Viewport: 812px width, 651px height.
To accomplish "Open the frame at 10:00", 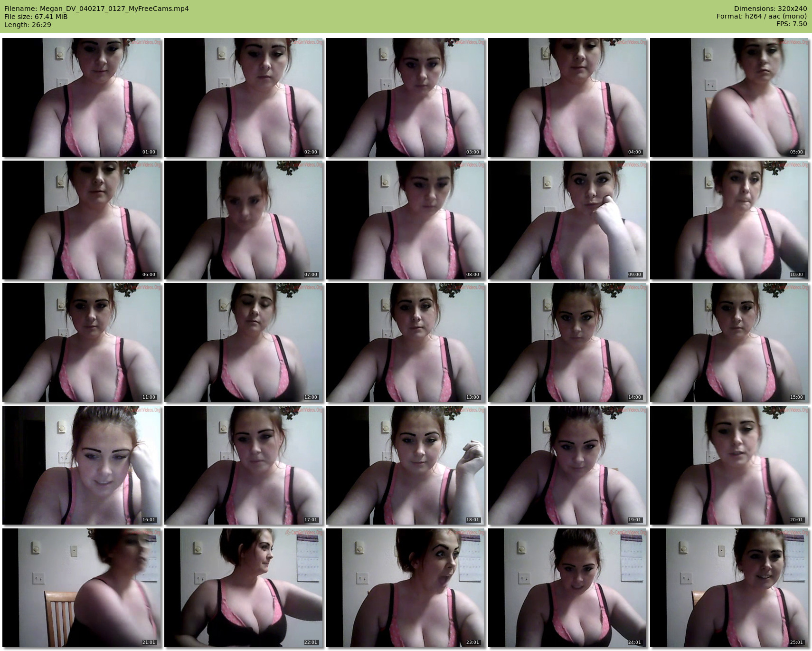I will click(729, 220).
